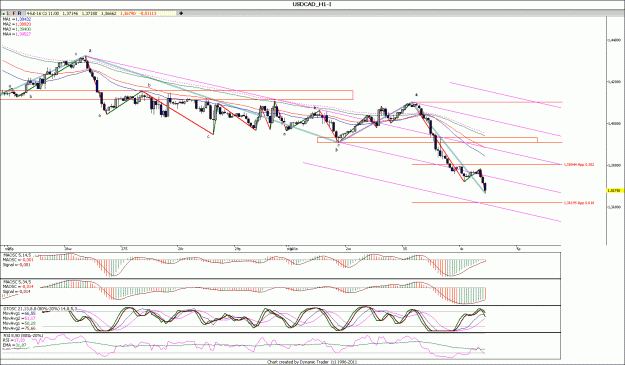Click the EMA value readout in the RSI panel
Screen dimensions: 625x365
coord(15,344)
